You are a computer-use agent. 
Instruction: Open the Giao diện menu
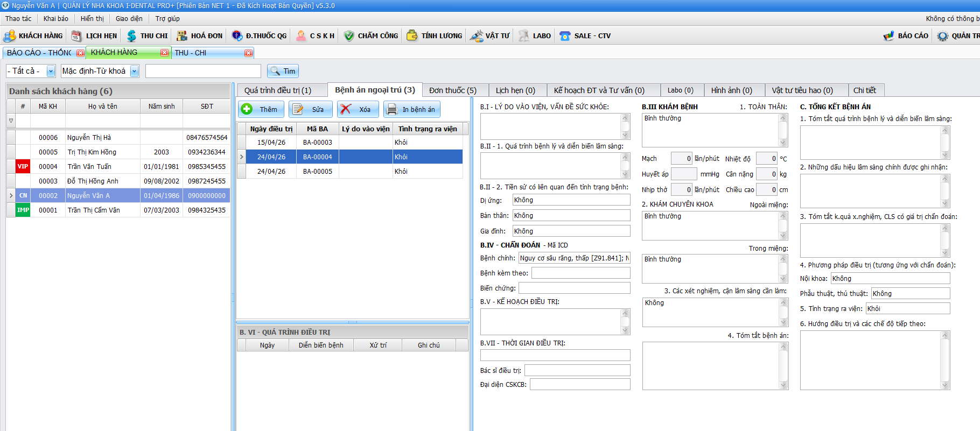click(x=129, y=19)
